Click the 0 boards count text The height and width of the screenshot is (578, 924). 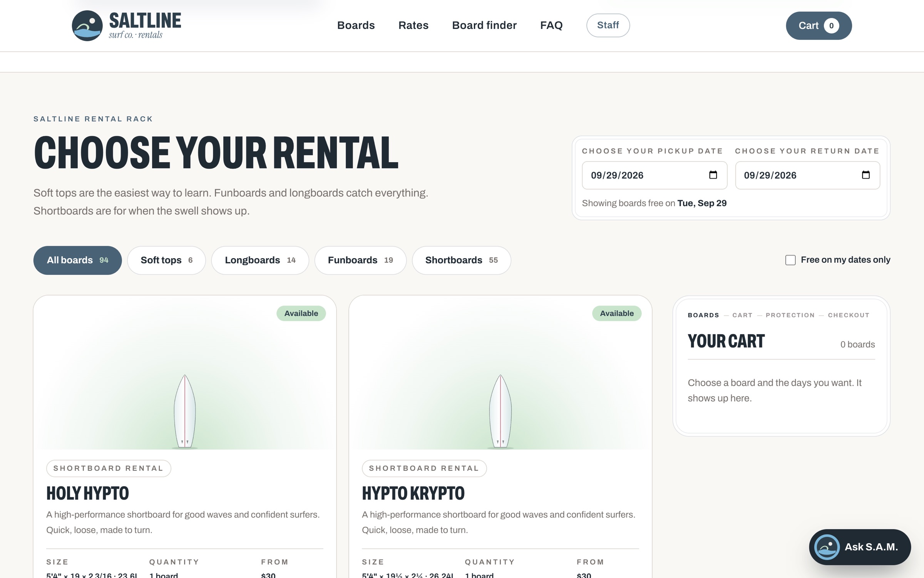[x=857, y=344]
